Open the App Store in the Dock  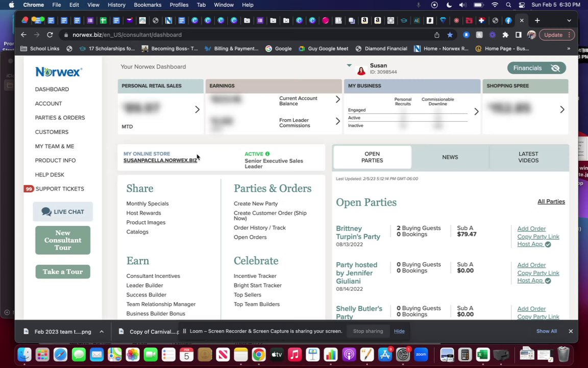385,355
